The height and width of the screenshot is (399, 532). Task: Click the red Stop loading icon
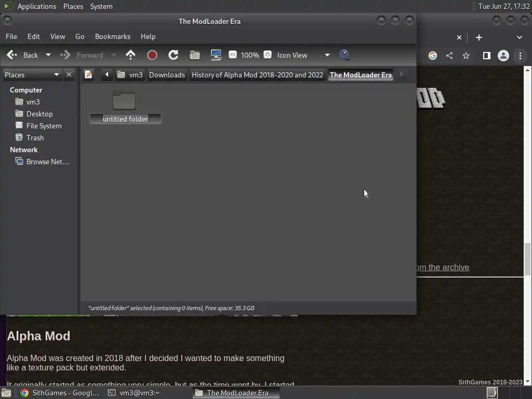click(x=152, y=55)
